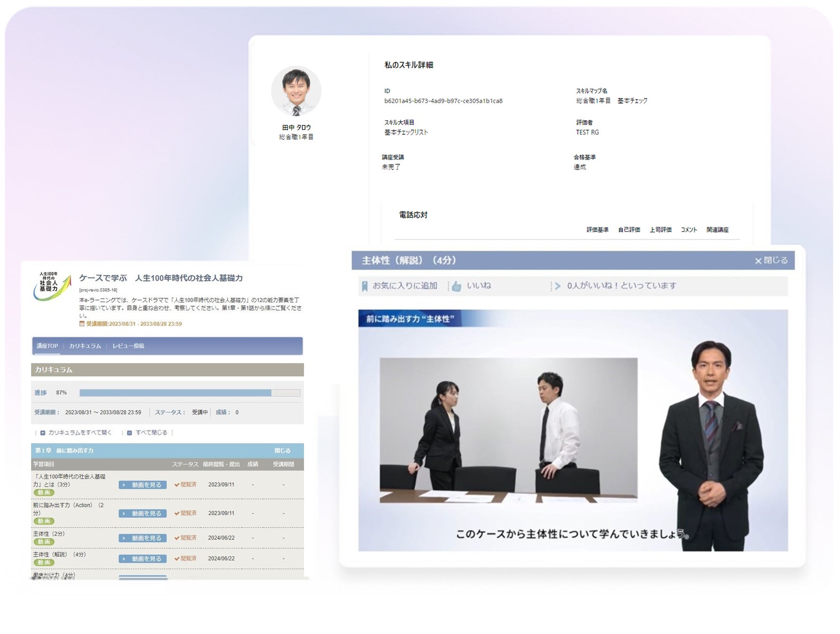Screen dimensions: 840x634
Task: Click the thumbs-up いいね icon
Action: point(456,286)
